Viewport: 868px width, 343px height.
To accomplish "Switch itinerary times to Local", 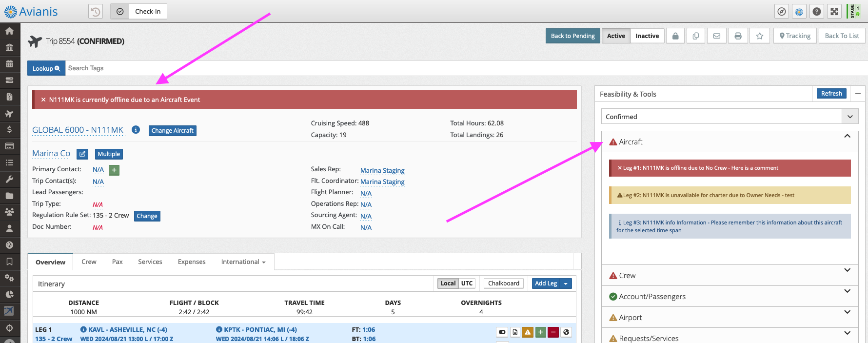I will point(448,283).
